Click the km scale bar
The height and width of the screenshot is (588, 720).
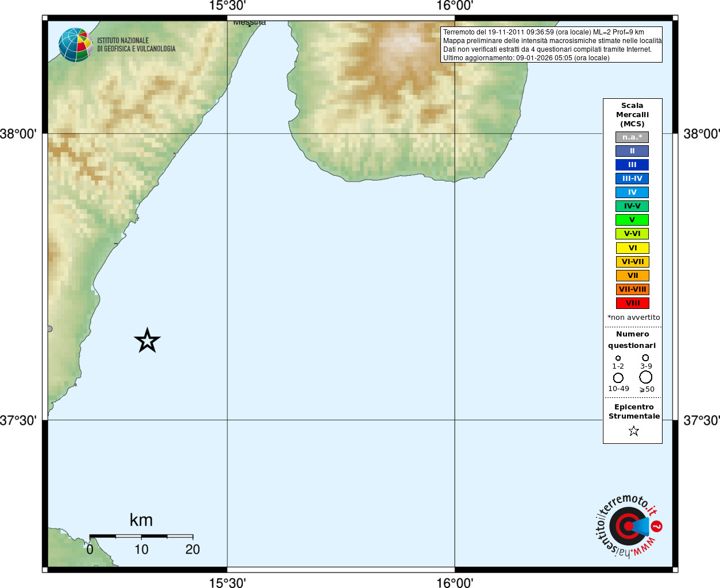[x=141, y=536]
